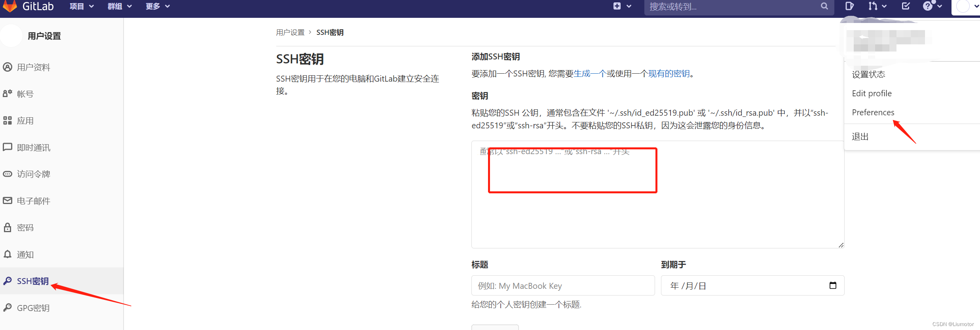Click inside the SSH key textarea
This screenshot has height=330, width=980.
(658, 194)
